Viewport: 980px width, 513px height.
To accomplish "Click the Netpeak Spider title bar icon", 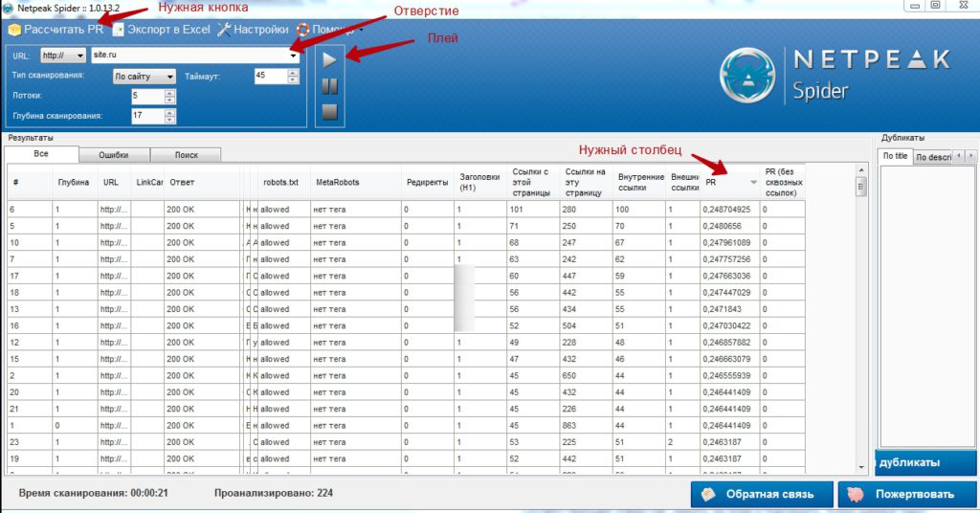I will click(x=8, y=8).
